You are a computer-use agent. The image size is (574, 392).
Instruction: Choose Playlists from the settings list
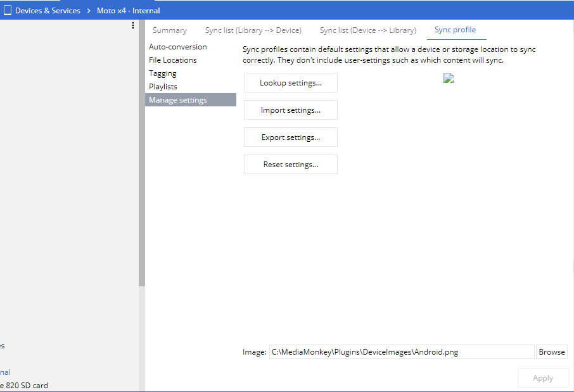tap(163, 87)
